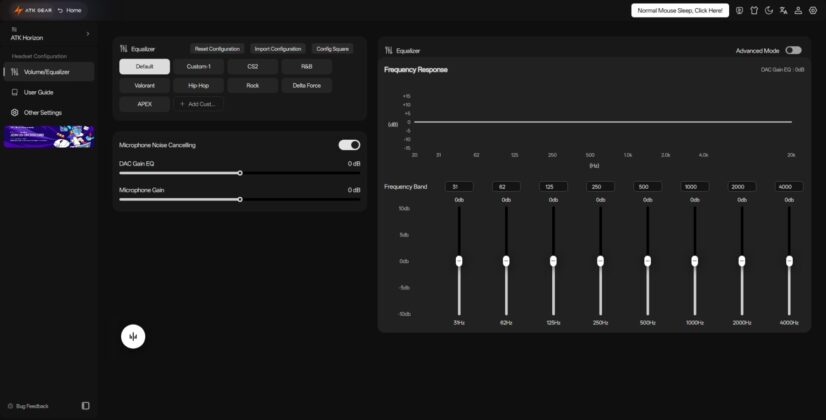The width and height of the screenshot is (826, 420).
Task: Open the feedback message icon in the top bar
Action: click(x=740, y=11)
